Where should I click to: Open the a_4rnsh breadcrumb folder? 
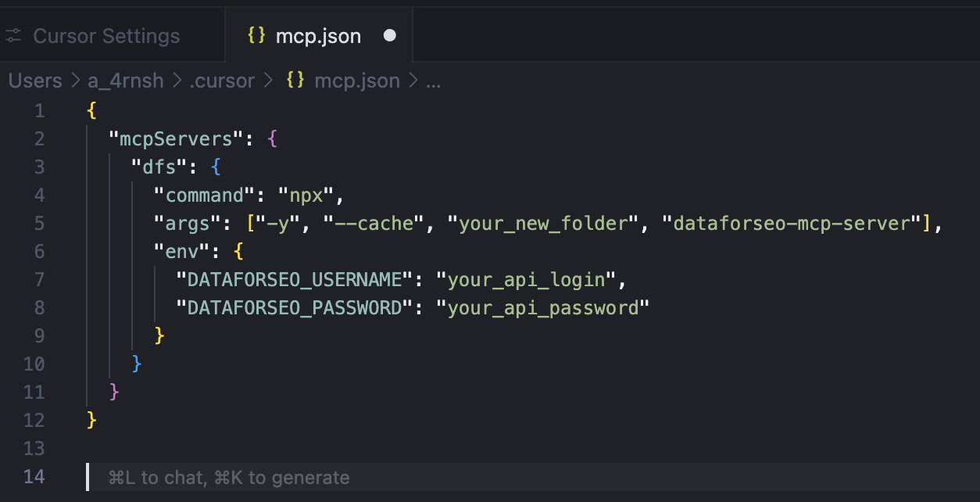pos(125,81)
